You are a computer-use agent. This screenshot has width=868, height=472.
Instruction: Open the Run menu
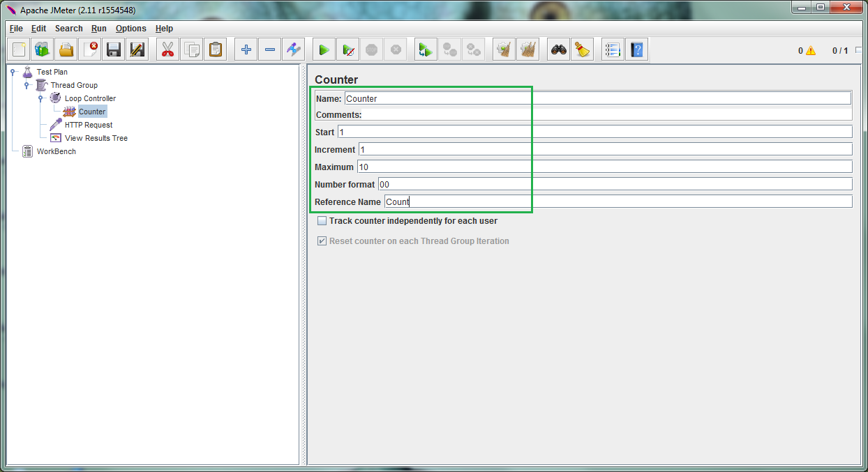tap(98, 29)
